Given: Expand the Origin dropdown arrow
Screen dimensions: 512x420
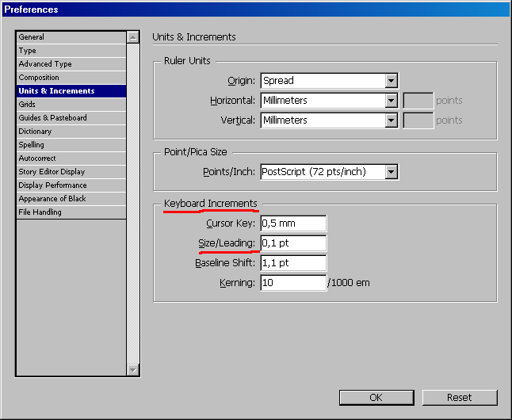Looking at the screenshot, I should 391,81.
